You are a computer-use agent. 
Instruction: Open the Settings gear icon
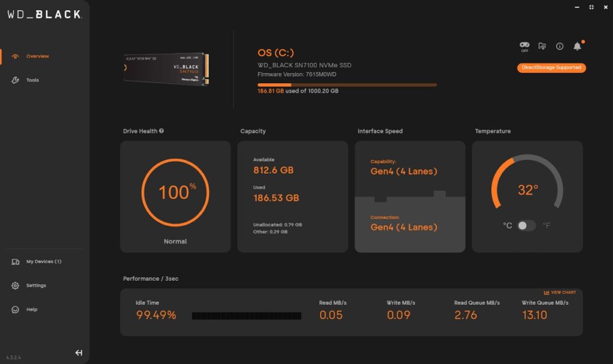tap(15, 286)
